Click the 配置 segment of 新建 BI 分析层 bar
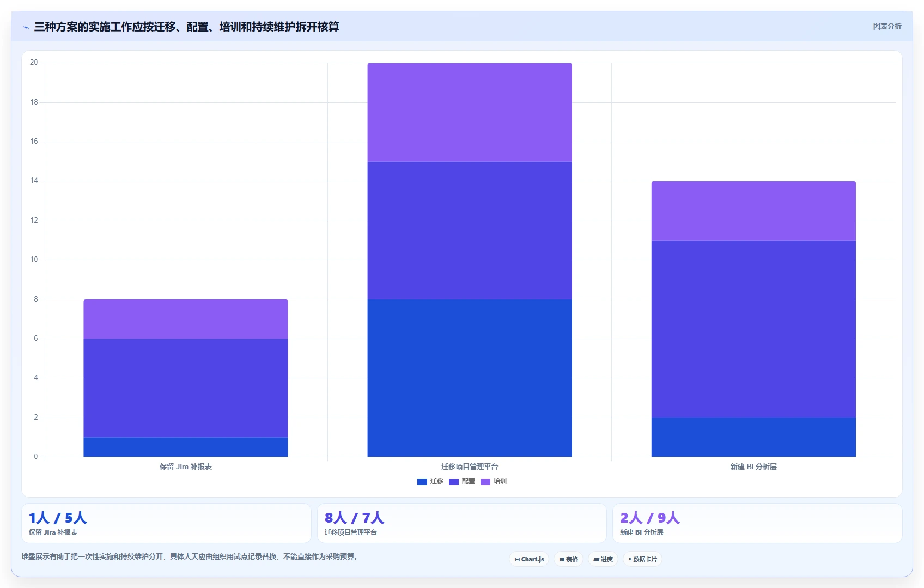The width and height of the screenshot is (924, 588). [x=753, y=329]
